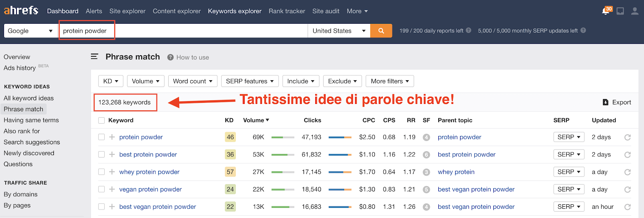Click the keyword search input field
The image size is (644, 218).
(184, 31)
